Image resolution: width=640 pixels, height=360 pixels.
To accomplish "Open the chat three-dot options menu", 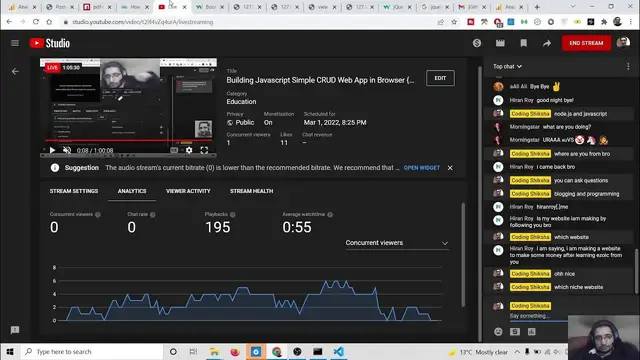I will (628, 66).
